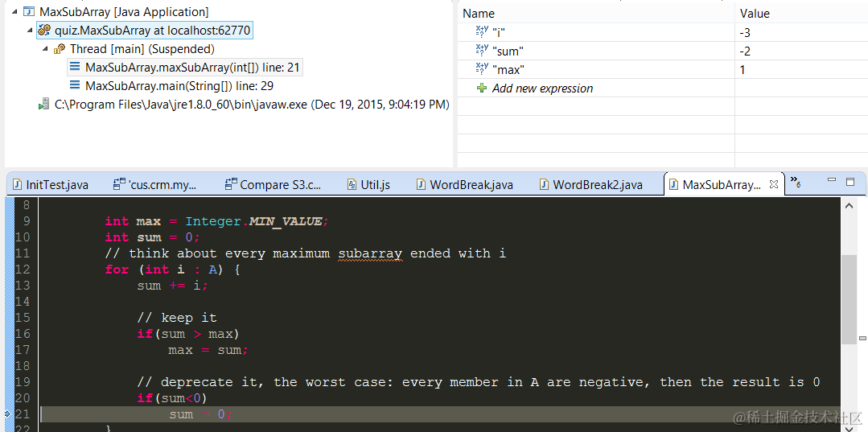Switch to the Util.js tab
This screenshot has width=868, height=432.
coord(368,184)
